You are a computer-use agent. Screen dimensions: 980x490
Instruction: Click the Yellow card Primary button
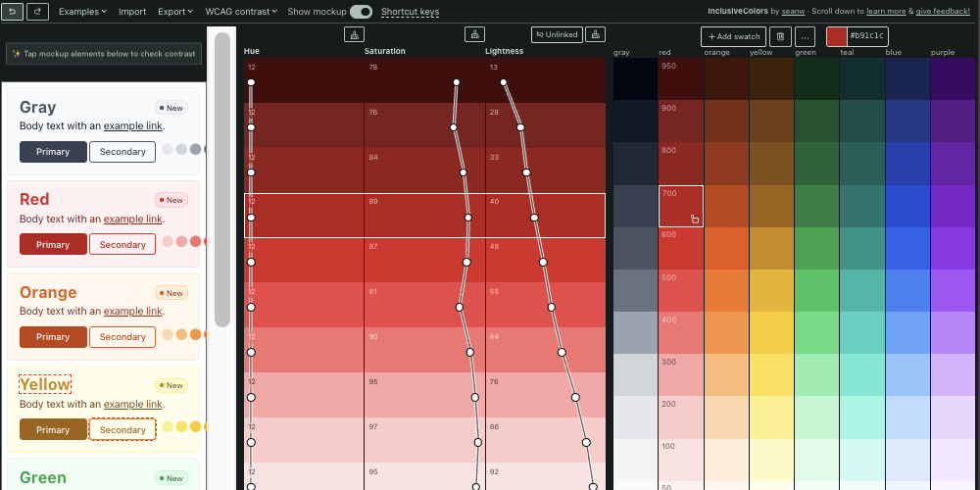(x=53, y=429)
